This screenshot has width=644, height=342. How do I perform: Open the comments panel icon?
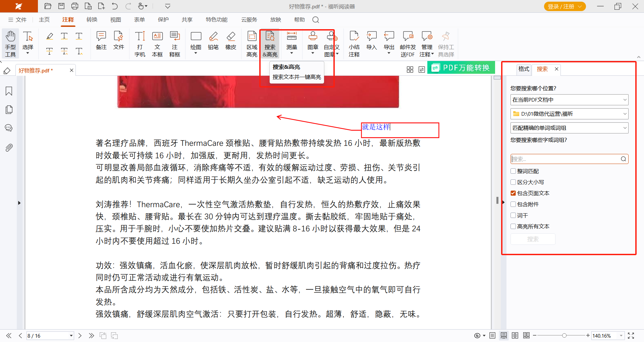tap(9, 128)
